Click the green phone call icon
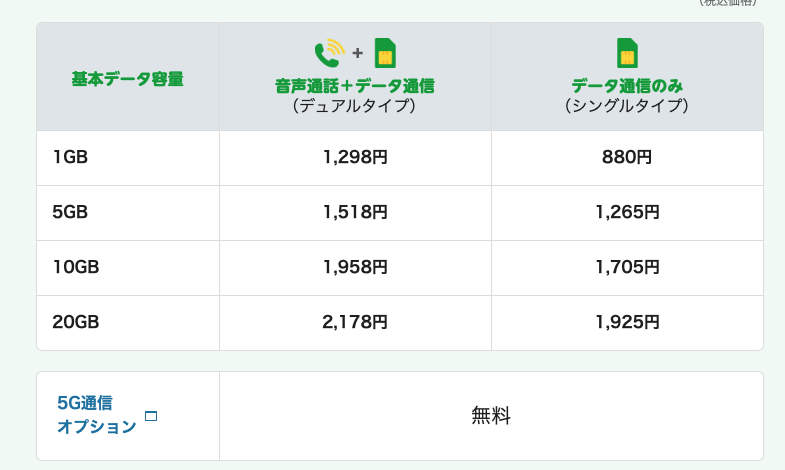The image size is (785, 470). coord(329,53)
